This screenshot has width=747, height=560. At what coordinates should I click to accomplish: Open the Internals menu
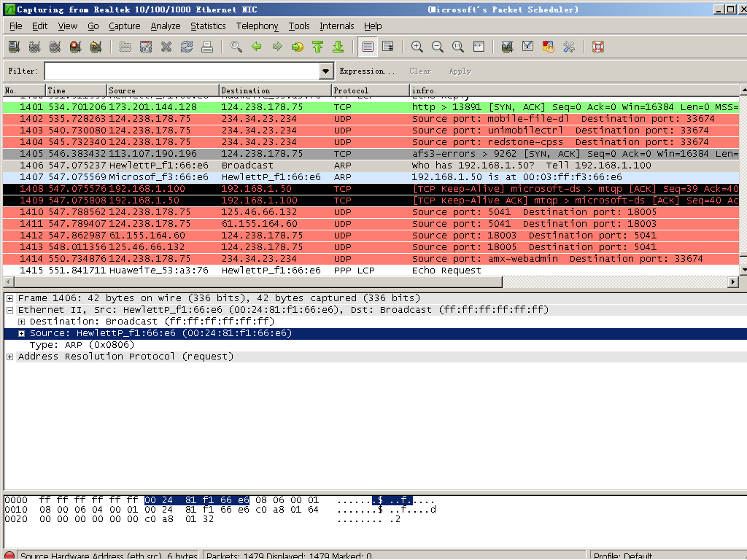click(337, 26)
